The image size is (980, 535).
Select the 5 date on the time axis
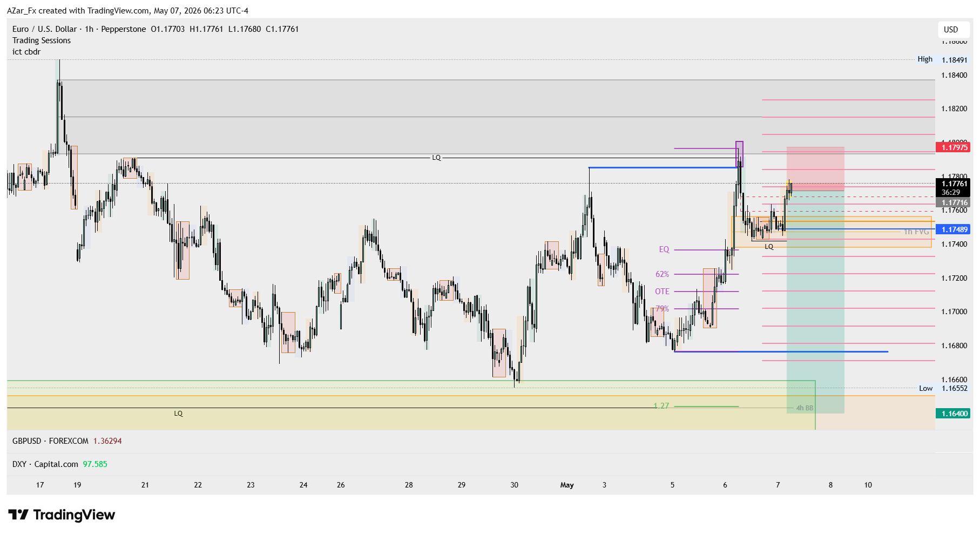672,485
